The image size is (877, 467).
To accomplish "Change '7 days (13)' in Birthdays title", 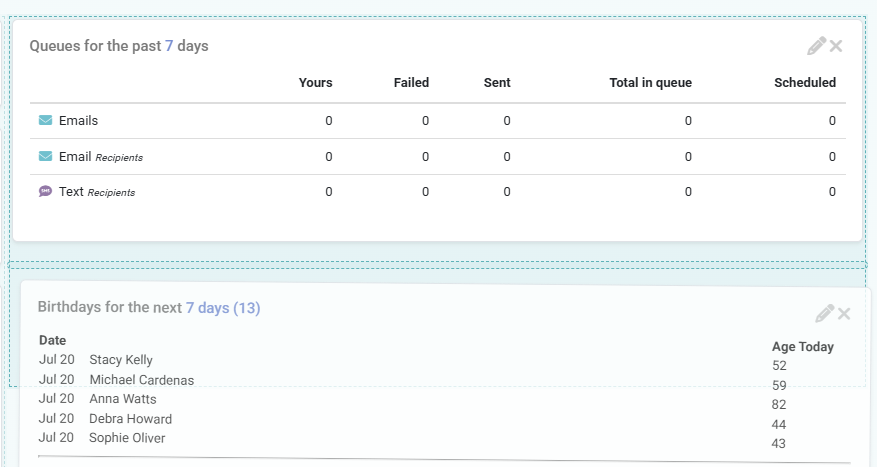I will pyautogui.click(x=223, y=308).
